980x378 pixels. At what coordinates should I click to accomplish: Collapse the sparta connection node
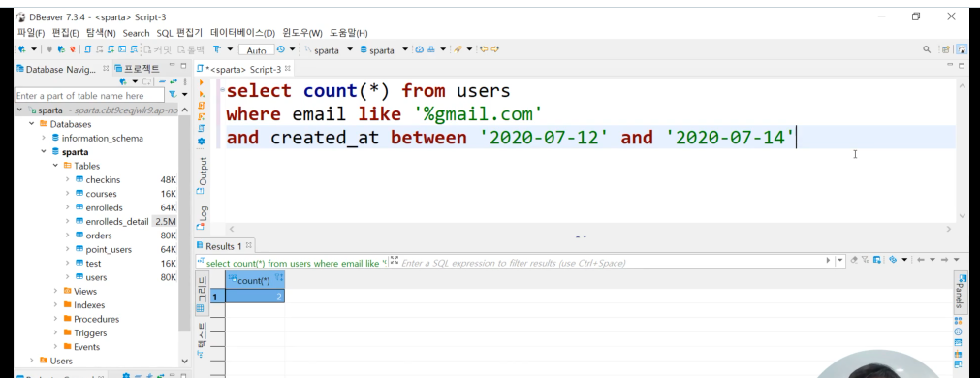point(20,110)
